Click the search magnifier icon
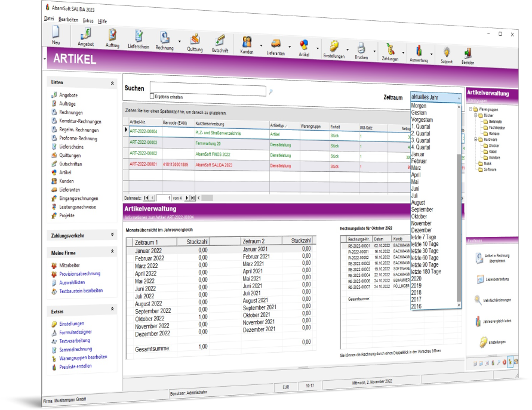The height and width of the screenshot is (410, 532). point(270,91)
